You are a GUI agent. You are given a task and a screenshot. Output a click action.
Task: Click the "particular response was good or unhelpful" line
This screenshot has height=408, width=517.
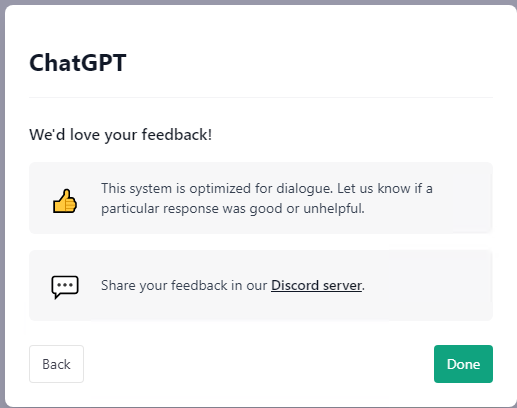click(x=233, y=209)
